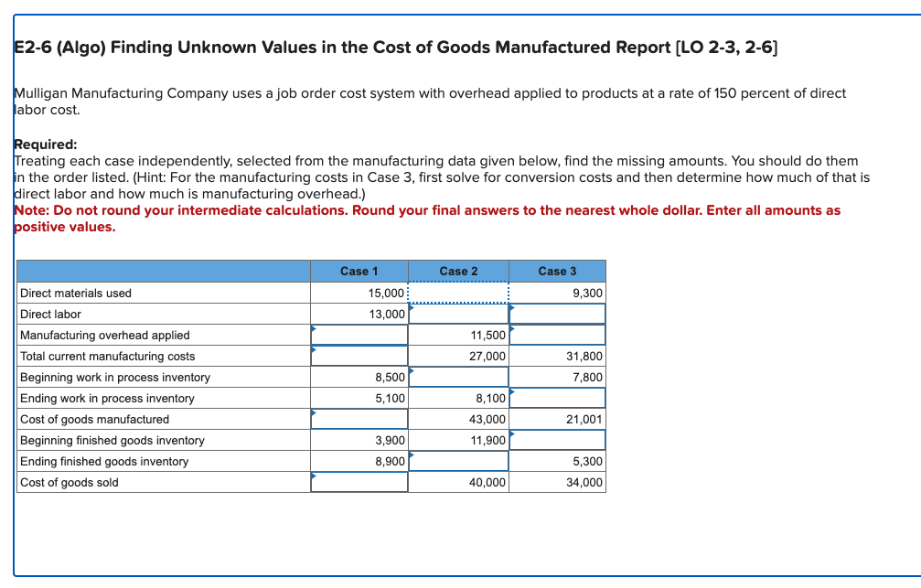Click Case 2 value 11,500

[x=488, y=336]
